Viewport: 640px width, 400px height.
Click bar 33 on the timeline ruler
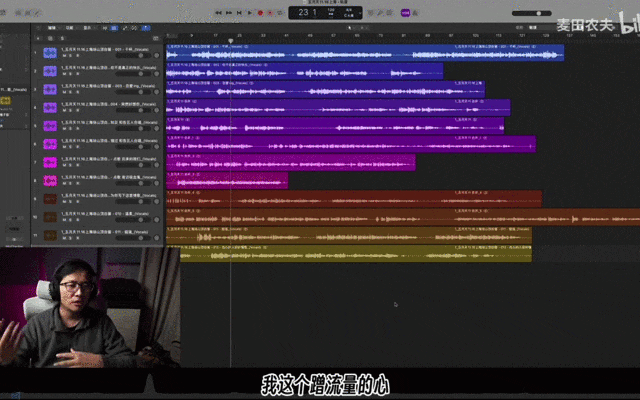pyautogui.click(x=263, y=36)
